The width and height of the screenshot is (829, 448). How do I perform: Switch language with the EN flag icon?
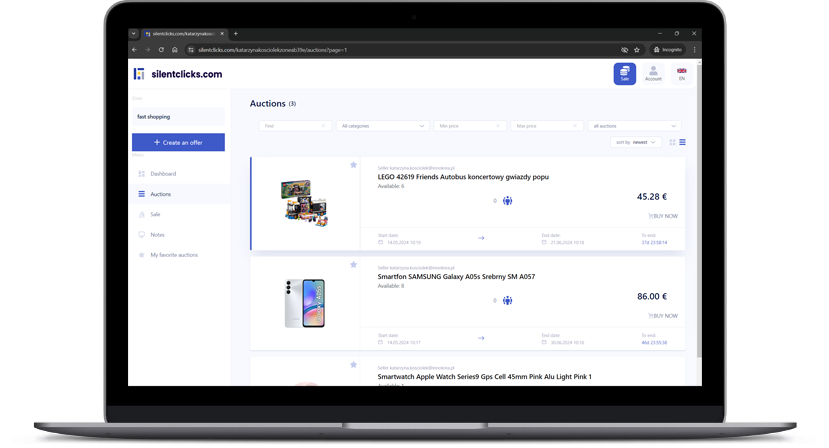click(681, 74)
